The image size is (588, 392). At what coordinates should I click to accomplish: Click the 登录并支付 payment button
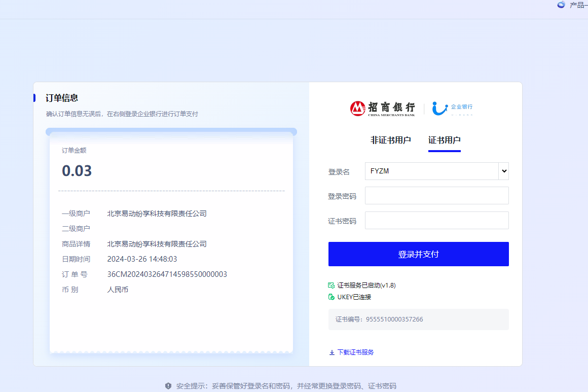(418, 254)
